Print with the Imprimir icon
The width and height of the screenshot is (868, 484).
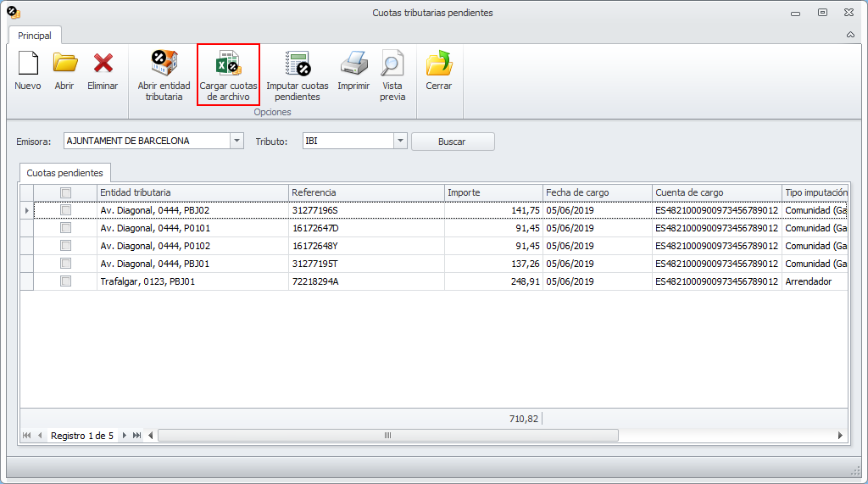pyautogui.click(x=353, y=63)
